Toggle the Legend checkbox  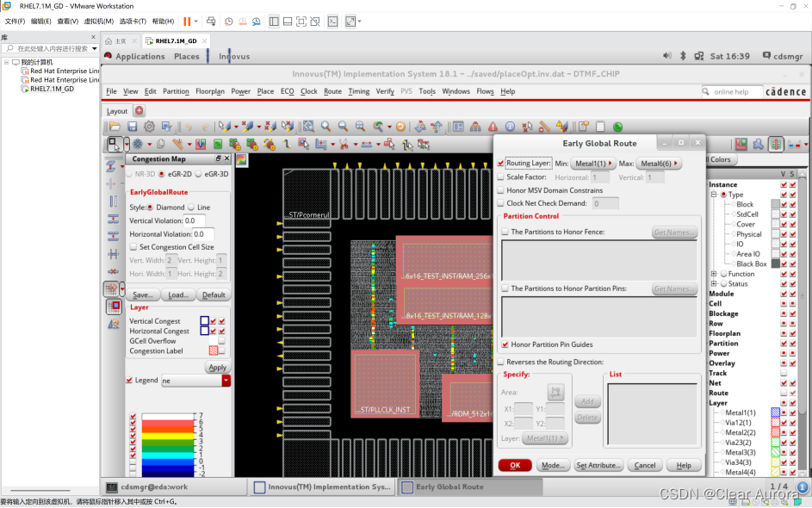(129, 380)
